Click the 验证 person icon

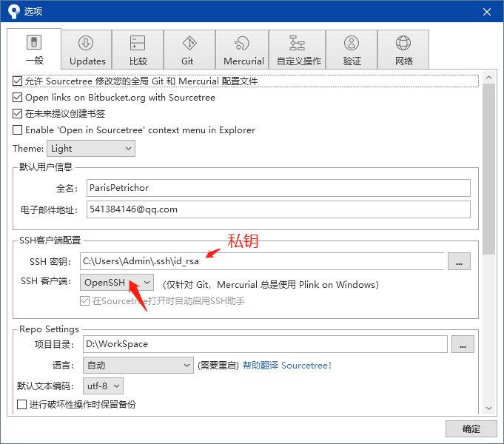coord(352,43)
